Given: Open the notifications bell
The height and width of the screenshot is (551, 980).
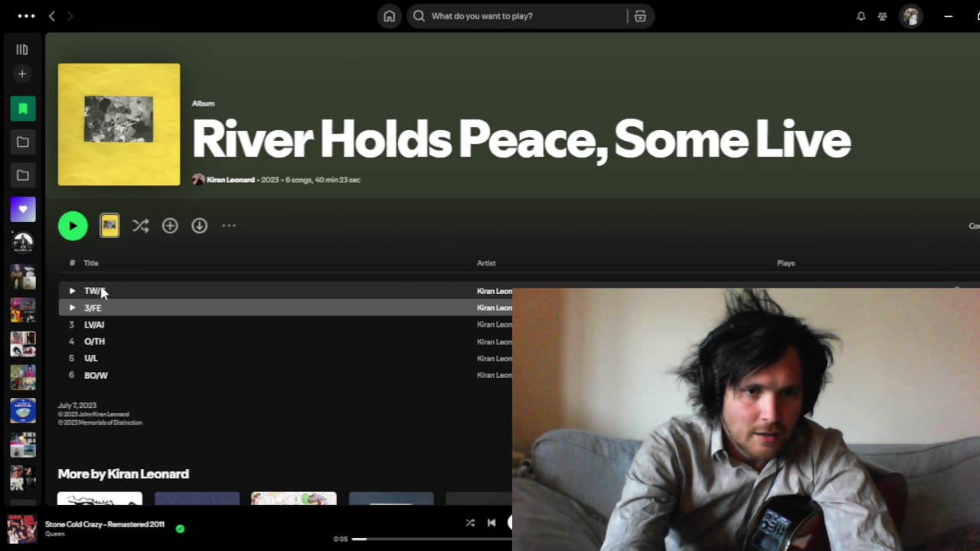Looking at the screenshot, I should click(x=861, y=16).
